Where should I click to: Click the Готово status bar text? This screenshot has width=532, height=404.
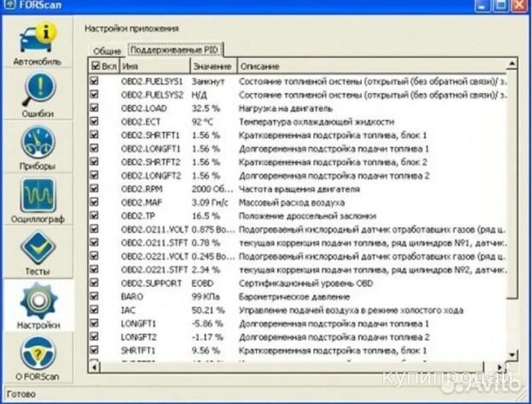click(x=21, y=395)
